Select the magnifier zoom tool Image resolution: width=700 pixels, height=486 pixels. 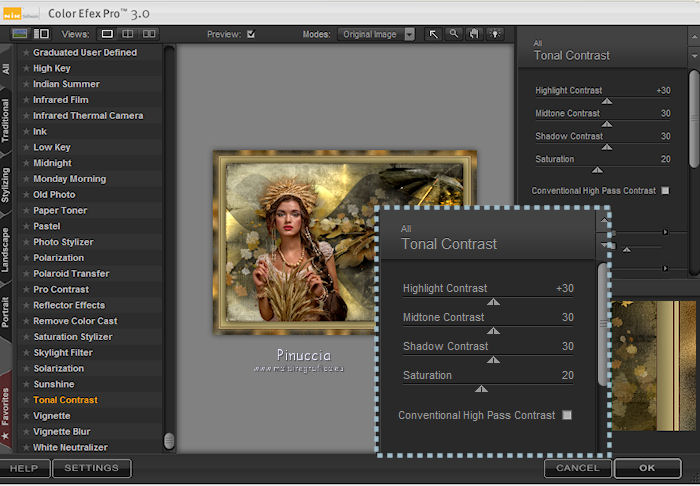pos(453,34)
